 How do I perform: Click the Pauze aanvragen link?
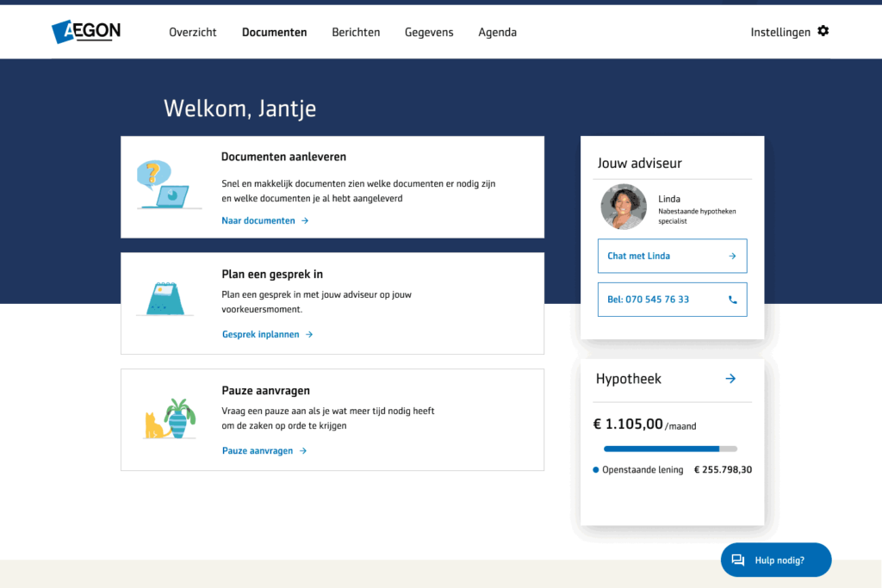(x=258, y=450)
